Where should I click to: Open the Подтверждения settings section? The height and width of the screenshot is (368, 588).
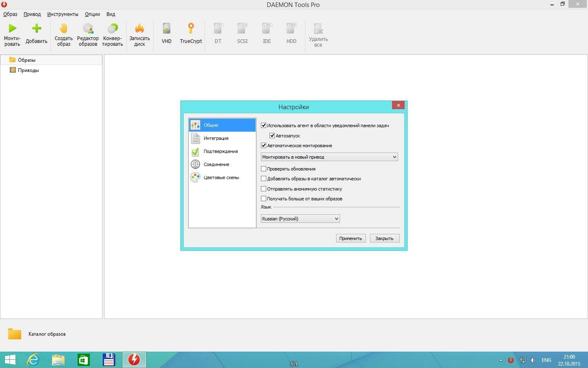[222, 151]
